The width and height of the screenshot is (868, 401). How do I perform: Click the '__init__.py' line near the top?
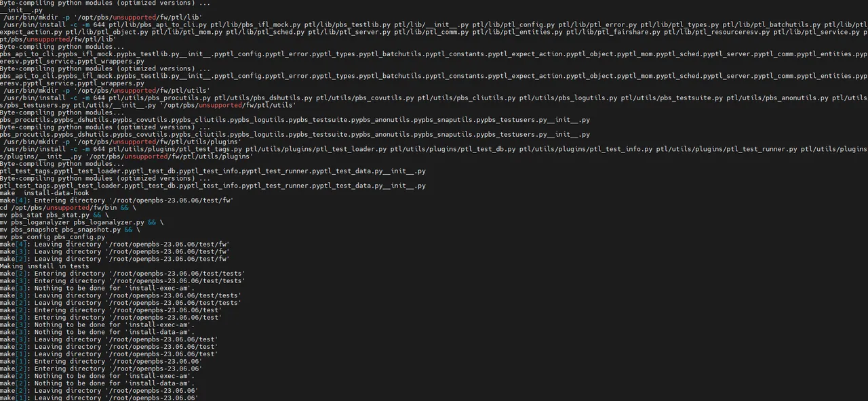tap(22, 10)
